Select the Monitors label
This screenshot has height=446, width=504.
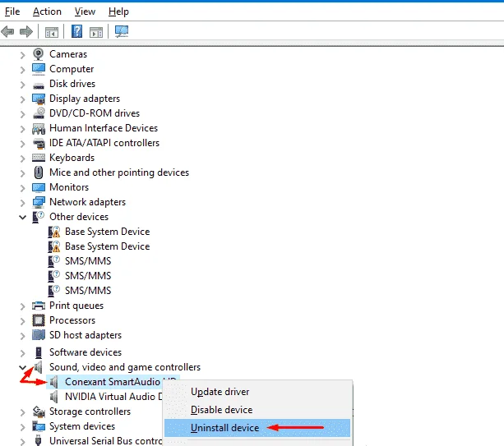coord(69,187)
